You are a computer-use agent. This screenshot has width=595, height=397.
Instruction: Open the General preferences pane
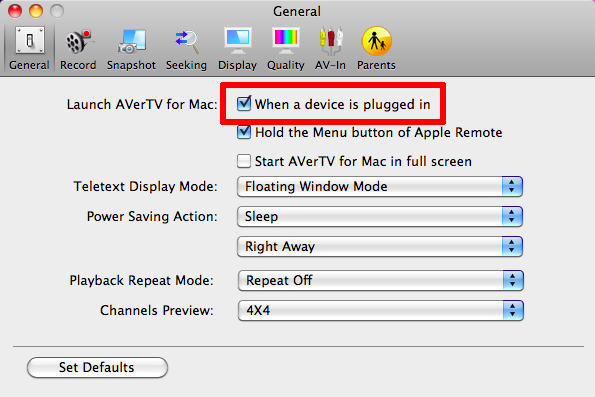(30, 49)
